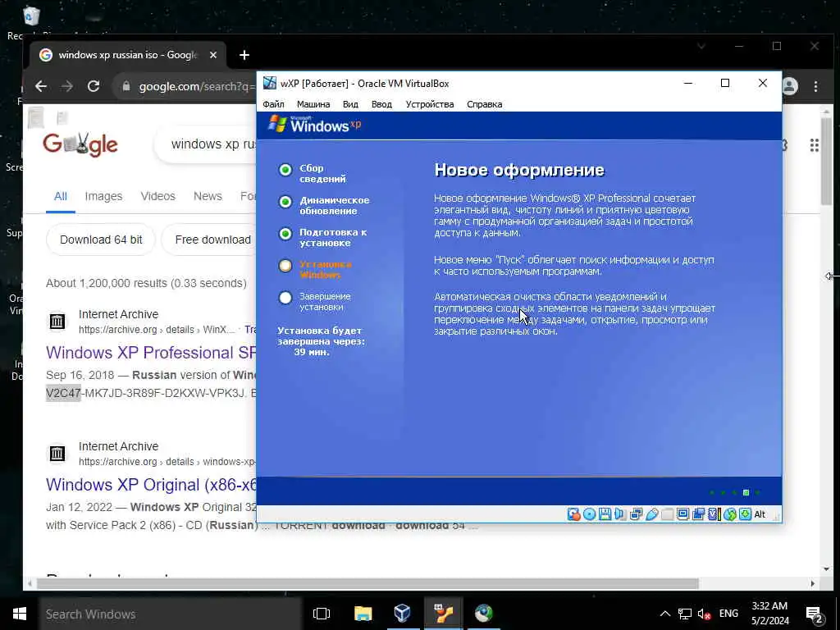Click the green arrow keyboard capture indicator

click(x=745, y=515)
